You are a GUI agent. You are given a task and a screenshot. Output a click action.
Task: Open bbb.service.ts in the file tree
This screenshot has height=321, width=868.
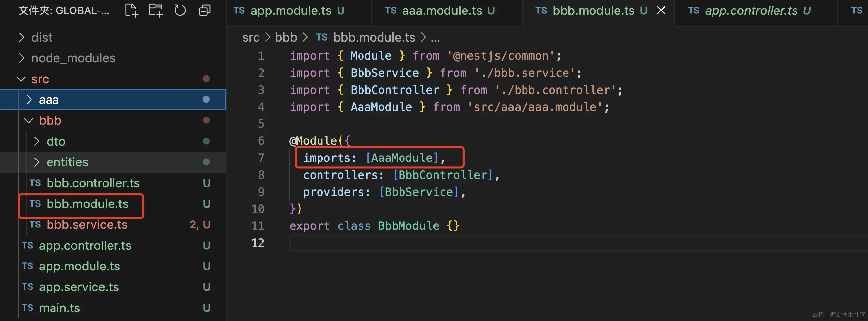[87, 225]
